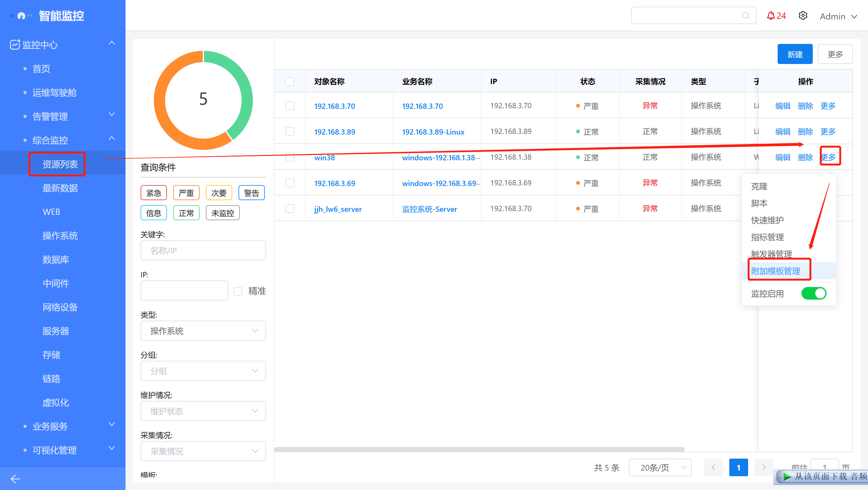Viewport: 868px width, 490px height.
Task: Click the horizontal table scrollbar
Action: click(479, 449)
